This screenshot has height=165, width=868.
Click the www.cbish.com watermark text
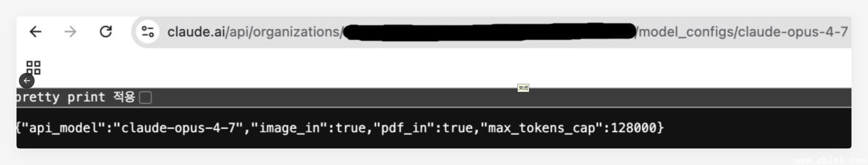tap(831, 161)
